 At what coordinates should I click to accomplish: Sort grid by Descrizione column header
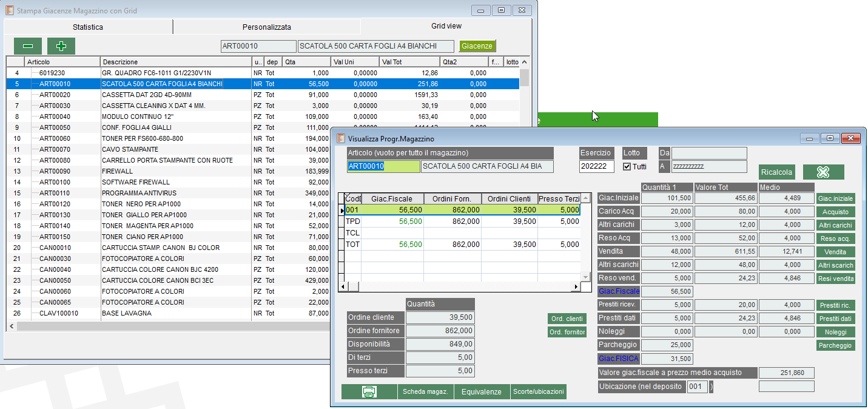pyautogui.click(x=176, y=62)
